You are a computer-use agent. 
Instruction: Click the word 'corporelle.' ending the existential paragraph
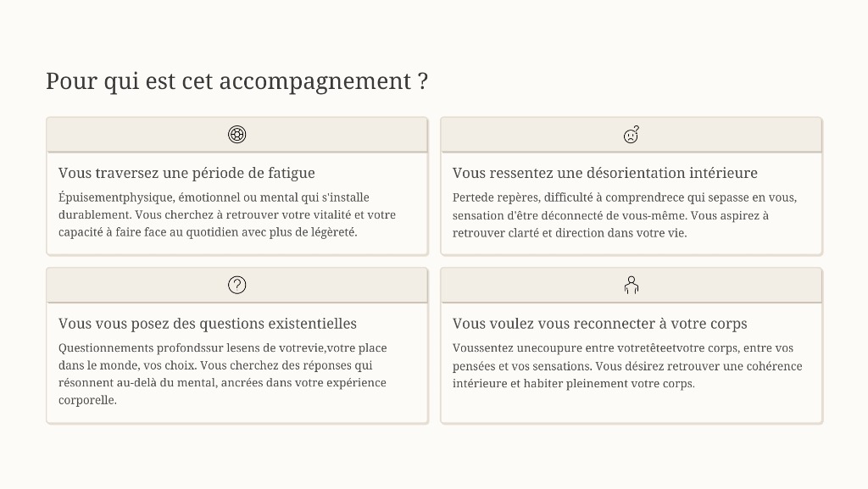(87, 400)
